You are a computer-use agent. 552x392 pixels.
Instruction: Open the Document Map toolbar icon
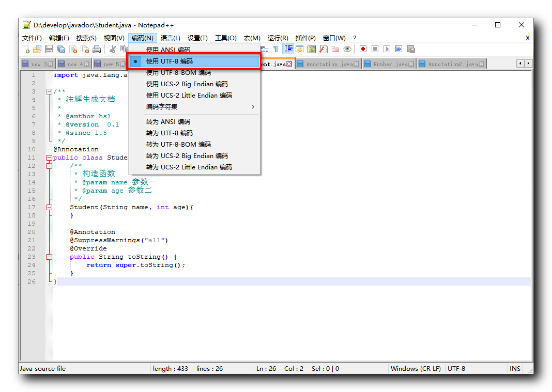[x=312, y=49]
